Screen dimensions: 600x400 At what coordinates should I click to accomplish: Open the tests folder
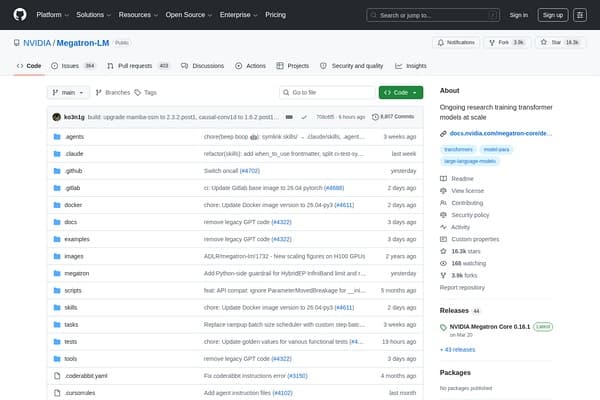point(71,342)
